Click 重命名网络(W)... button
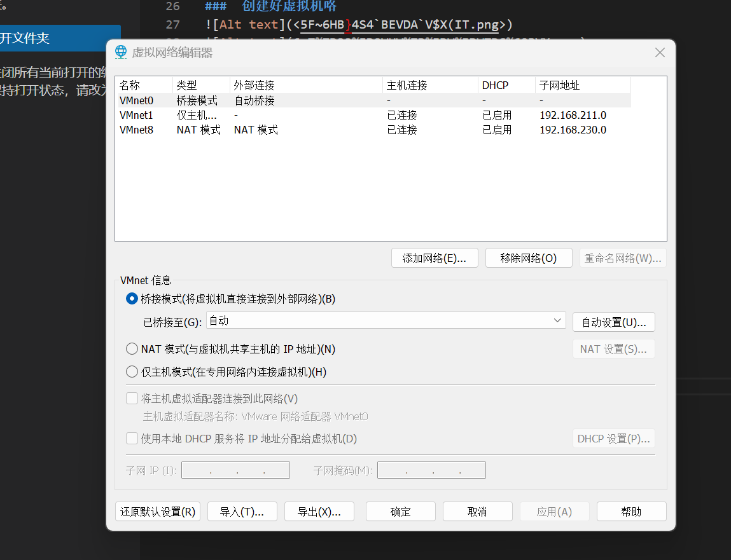The image size is (731, 560). [x=623, y=258]
